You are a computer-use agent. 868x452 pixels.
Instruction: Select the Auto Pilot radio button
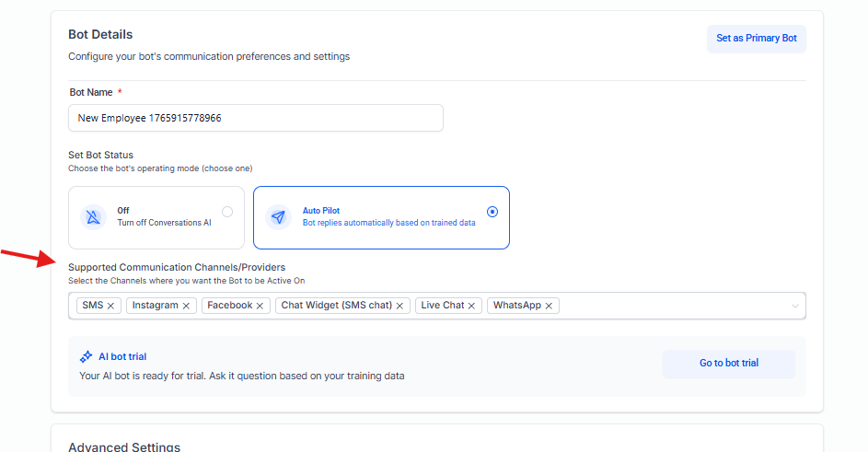(x=492, y=212)
